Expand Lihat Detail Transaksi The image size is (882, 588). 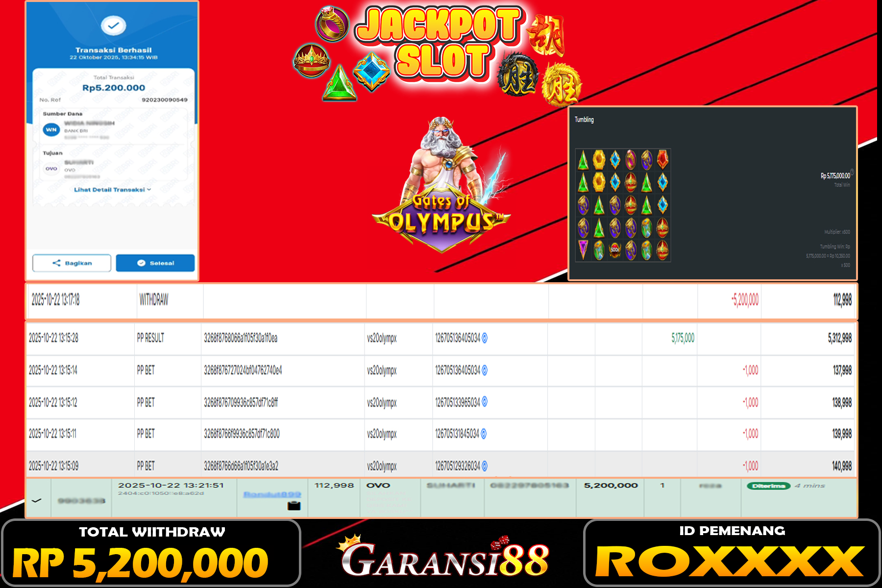pyautogui.click(x=112, y=190)
